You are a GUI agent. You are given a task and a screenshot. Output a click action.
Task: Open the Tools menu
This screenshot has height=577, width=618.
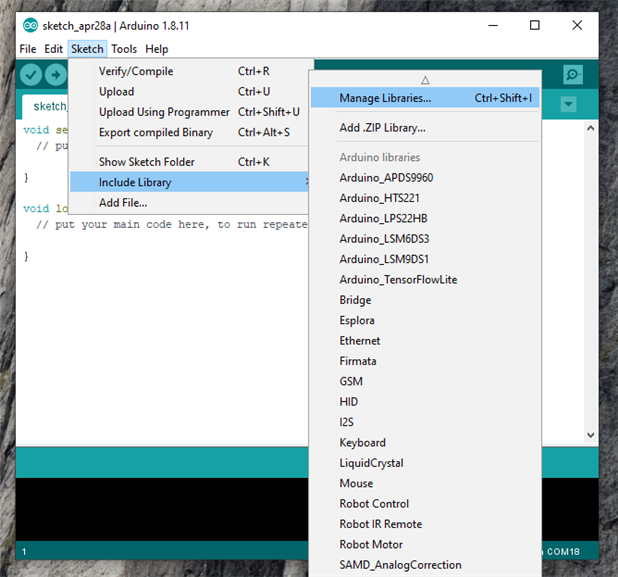click(x=124, y=49)
